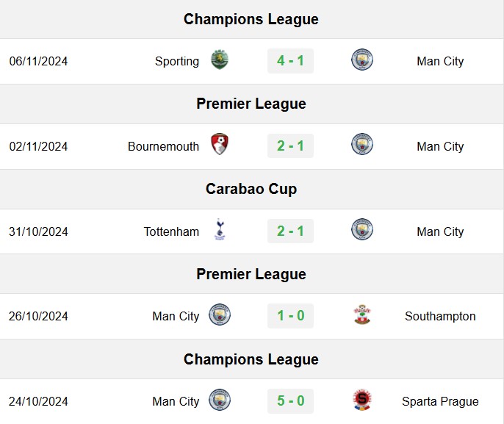
Task: Open the Bournemouth team name link
Action: [164, 146]
